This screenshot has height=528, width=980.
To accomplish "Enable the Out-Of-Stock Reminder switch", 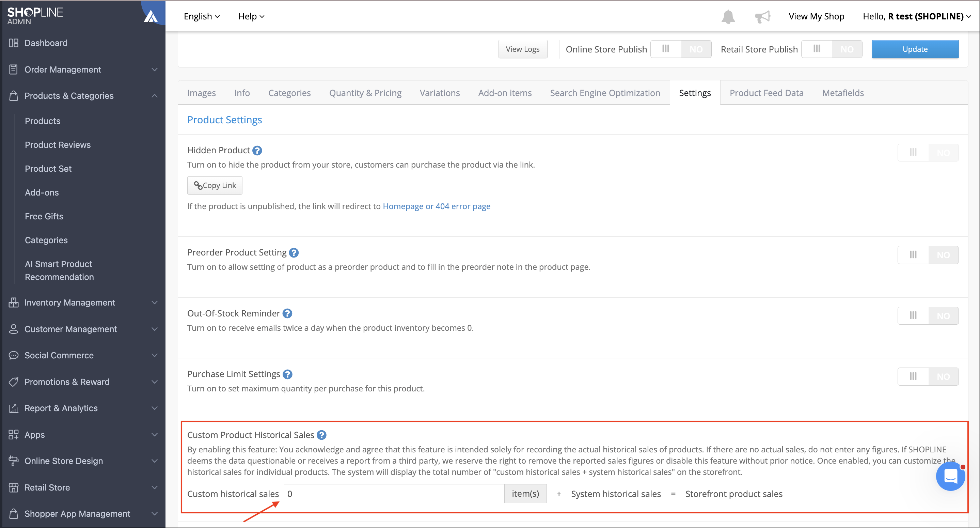I will pos(928,315).
